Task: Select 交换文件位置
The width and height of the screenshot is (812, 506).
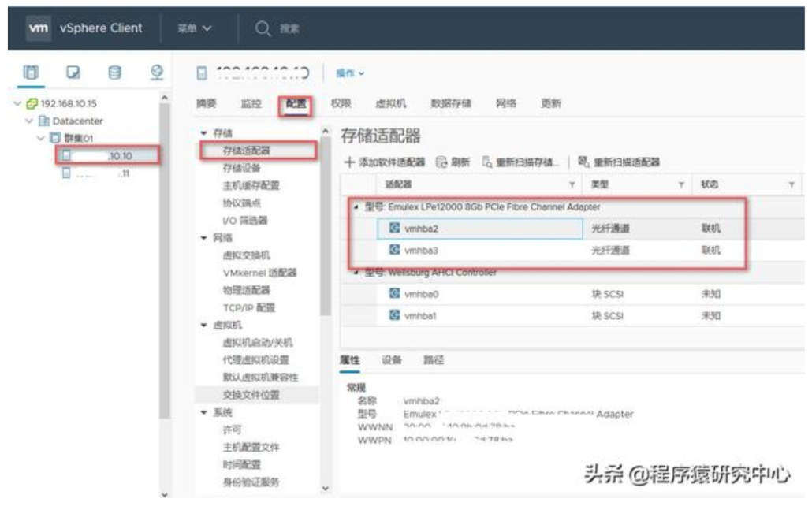Action: (x=251, y=395)
